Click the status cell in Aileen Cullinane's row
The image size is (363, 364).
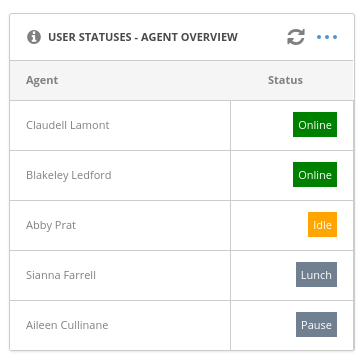tap(292, 325)
